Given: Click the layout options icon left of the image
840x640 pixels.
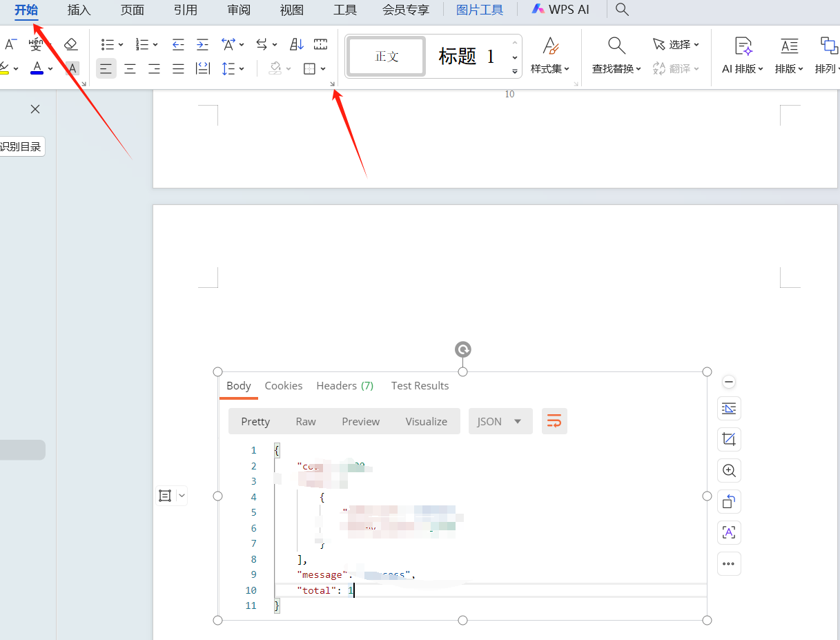Looking at the screenshot, I should (x=165, y=495).
